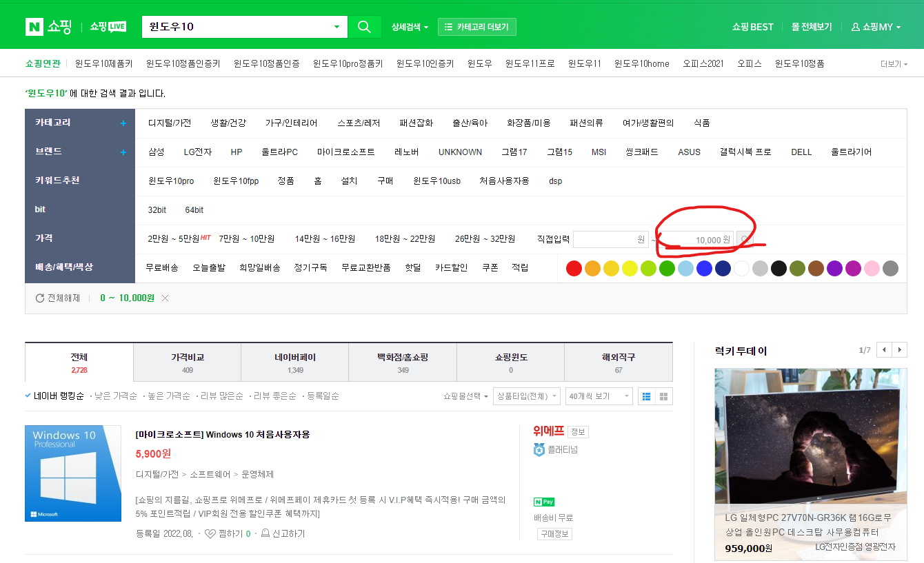
Task: Click the 구매정보 button
Action: tap(554, 534)
